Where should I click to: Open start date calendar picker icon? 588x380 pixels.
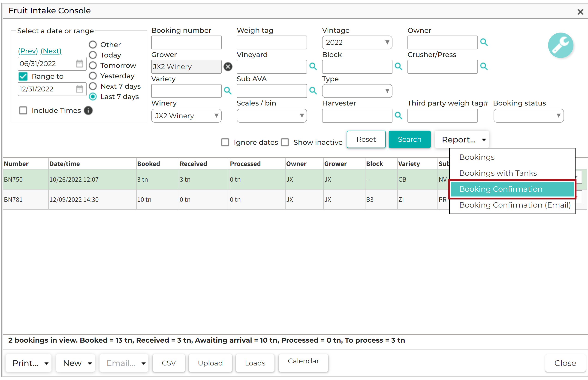(79, 64)
